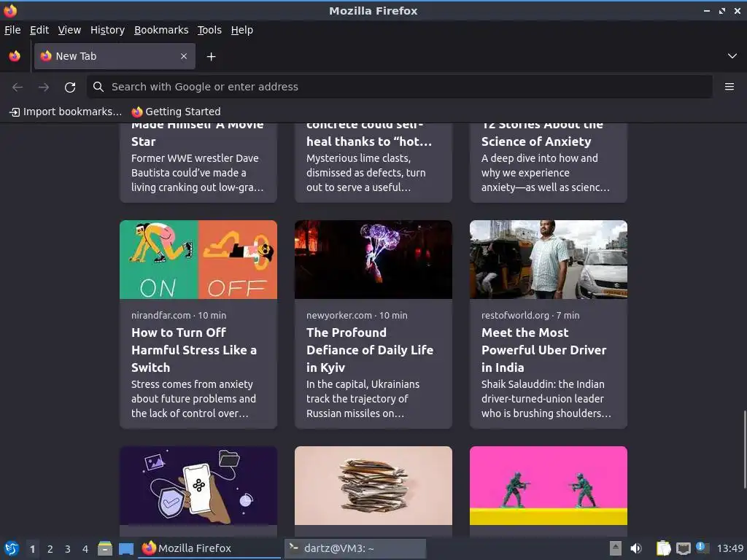Image resolution: width=747 pixels, height=560 pixels.
Task: Expand the list all tabs chevron
Action: [x=732, y=56]
